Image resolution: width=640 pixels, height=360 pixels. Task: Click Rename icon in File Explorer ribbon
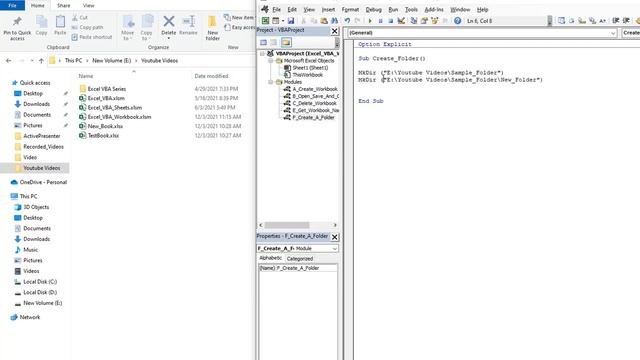[188, 25]
